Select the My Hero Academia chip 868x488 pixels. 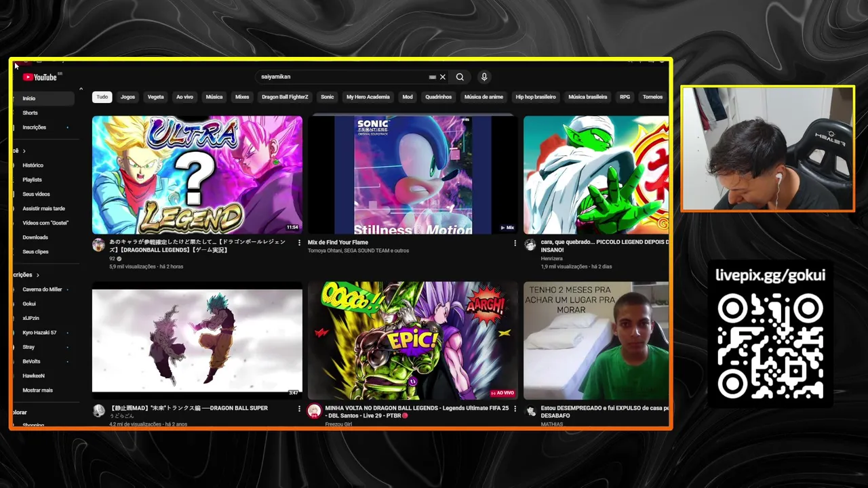pyautogui.click(x=368, y=97)
